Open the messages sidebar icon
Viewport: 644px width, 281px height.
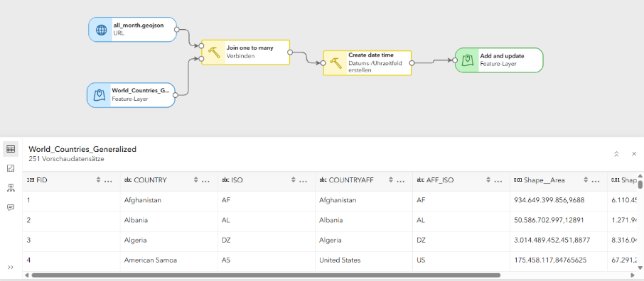11,208
